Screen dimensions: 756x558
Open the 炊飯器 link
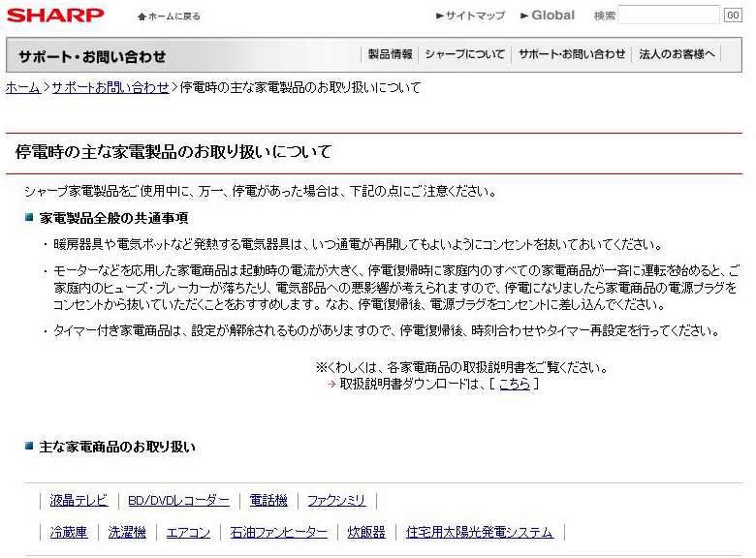[x=366, y=533]
